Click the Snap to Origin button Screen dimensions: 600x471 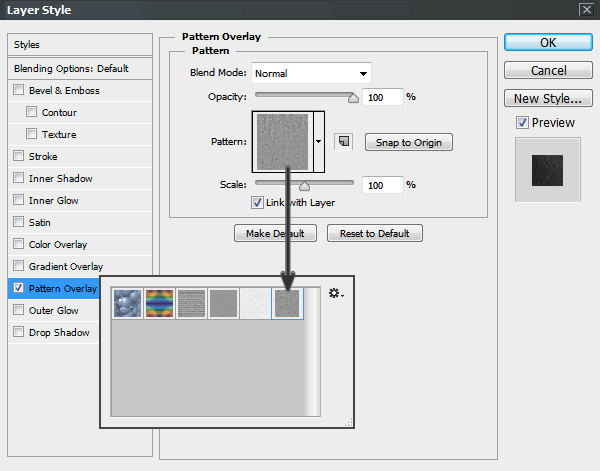click(408, 142)
